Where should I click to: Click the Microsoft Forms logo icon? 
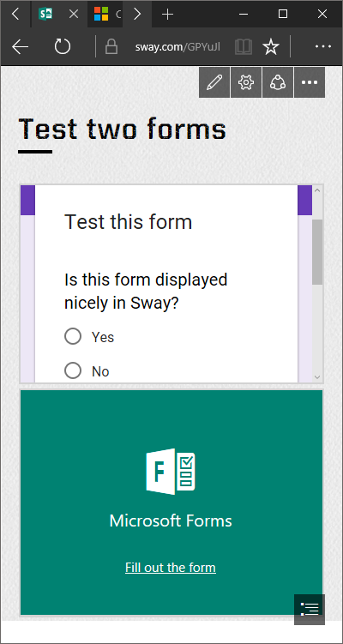pyautogui.click(x=171, y=472)
